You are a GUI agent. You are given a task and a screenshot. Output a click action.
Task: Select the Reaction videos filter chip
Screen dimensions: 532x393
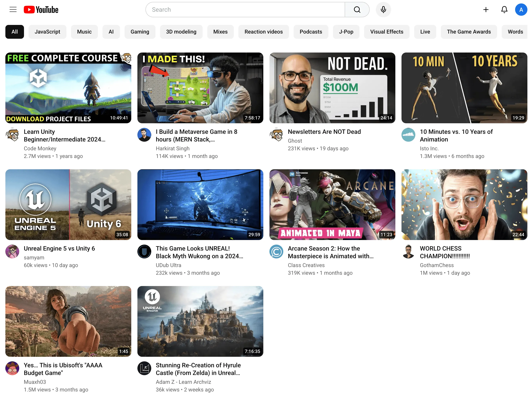[264, 32]
